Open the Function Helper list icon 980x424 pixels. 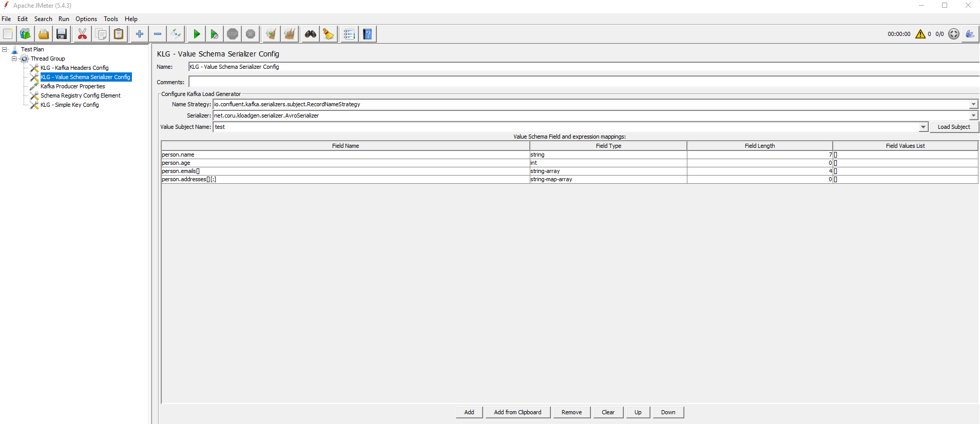point(349,34)
